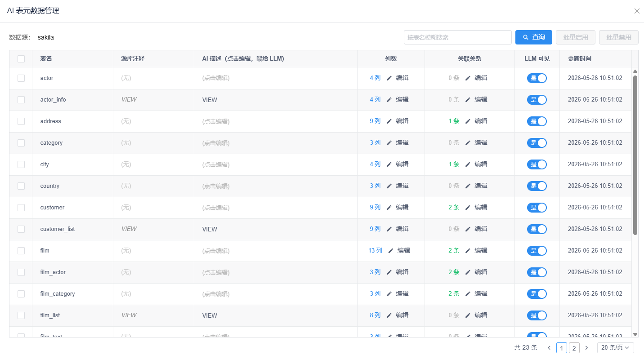The image size is (644, 355).
Task: Go to next page arrow in pagination
Action: tap(586, 348)
